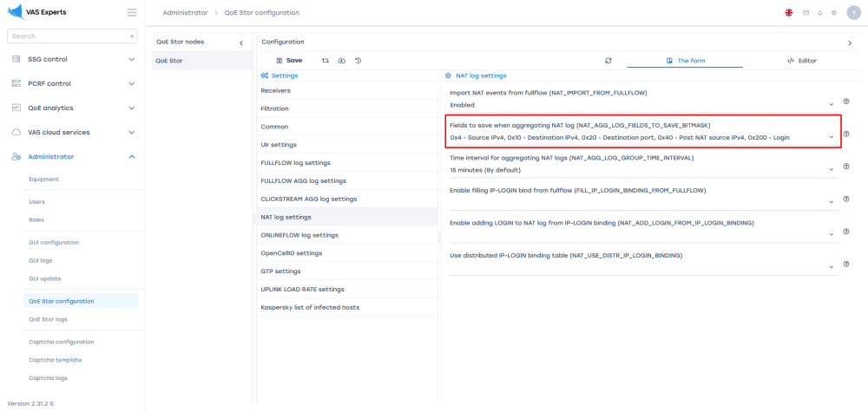Open the NAT time interval dropdown
Screen dimensions: 868x412
831,171
